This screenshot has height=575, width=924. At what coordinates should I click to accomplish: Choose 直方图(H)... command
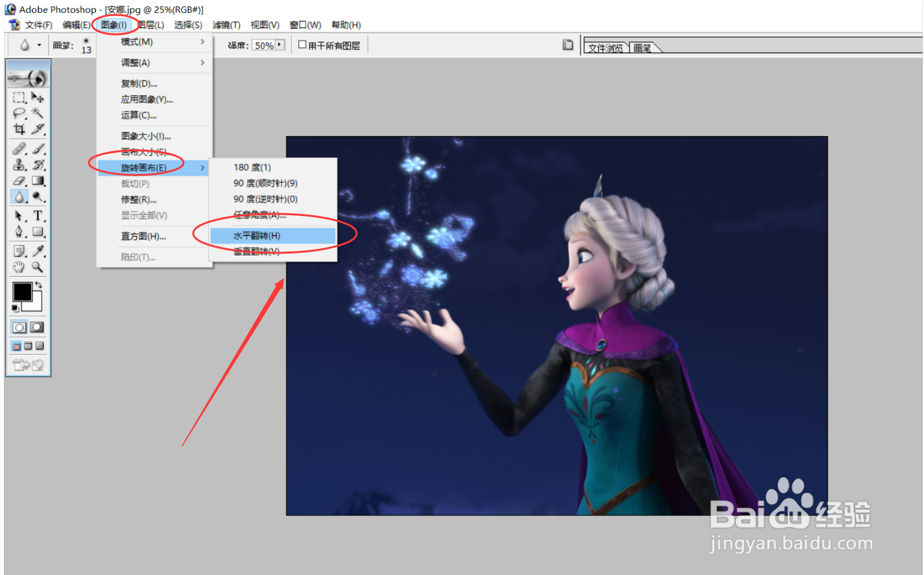pyautogui.click(x=155, y=237)
